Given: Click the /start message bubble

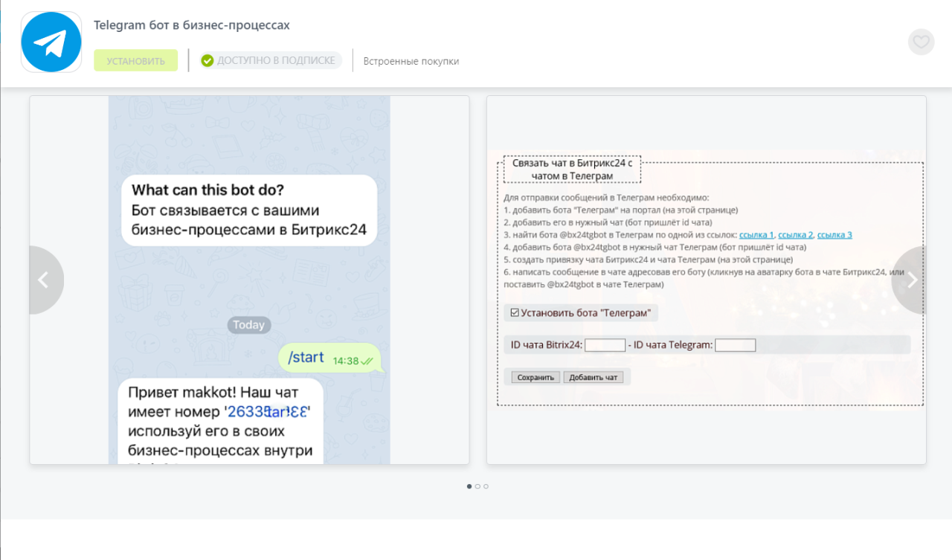Looking at the screenshot, I should click(329, 358).
